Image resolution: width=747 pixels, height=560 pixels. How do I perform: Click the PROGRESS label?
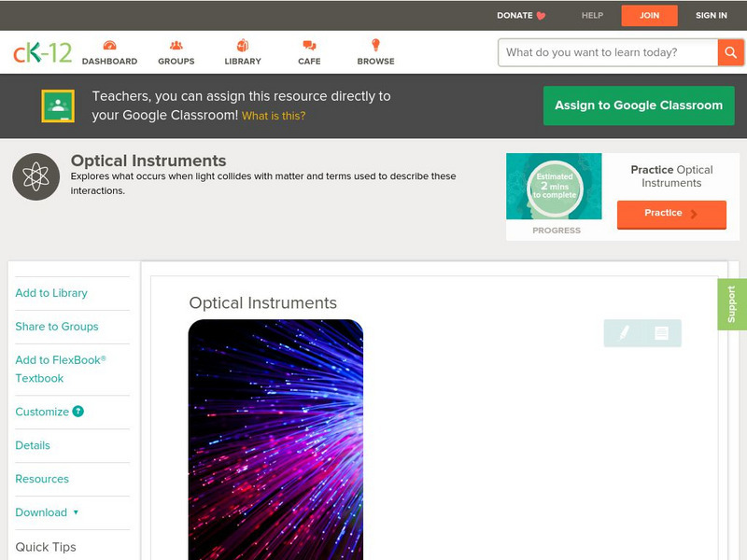[x=557, y=231]
